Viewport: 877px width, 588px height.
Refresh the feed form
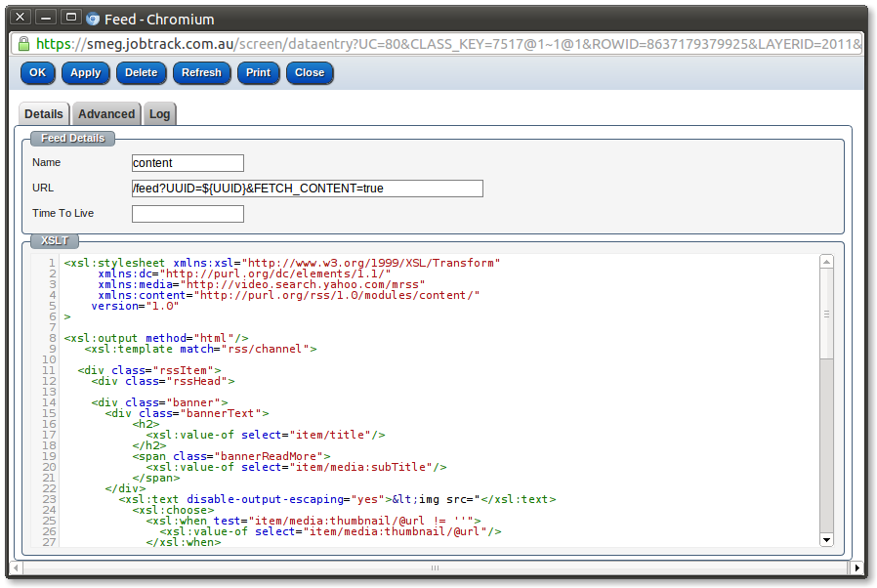pos(201,72)
